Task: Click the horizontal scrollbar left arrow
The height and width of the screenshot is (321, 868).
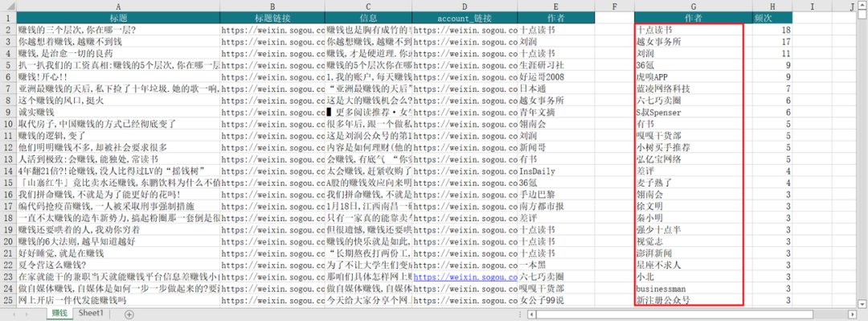Action: pos(531,315)
